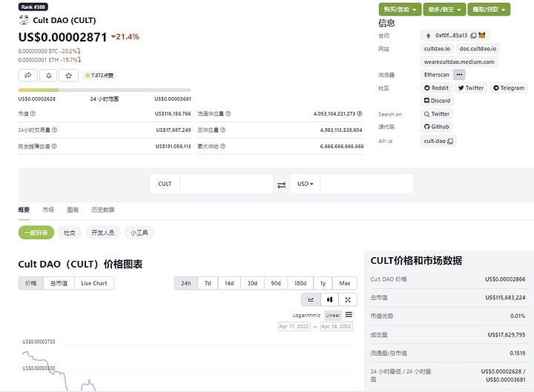This screenshot has width=534, height=392.
Task: Open the USD currency dropdown
Action: 306,184
